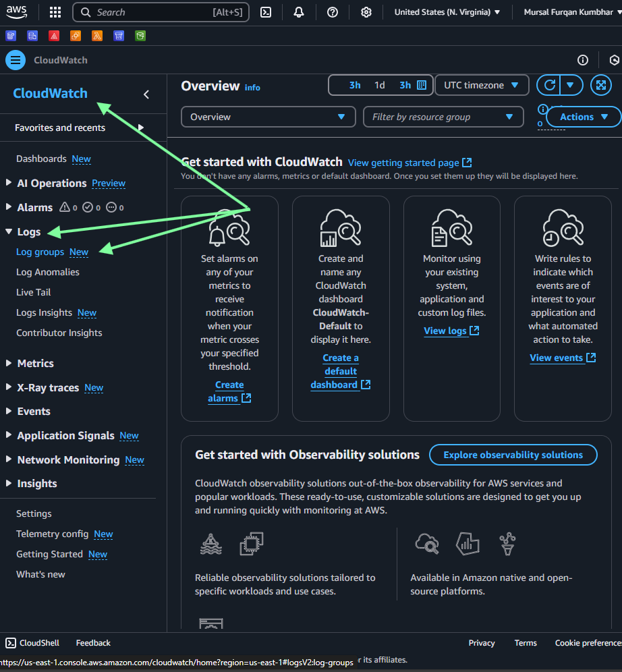622x672 pixels.
Task: Expand the Network Monitoring section
Action: click(x=9, y=459)
